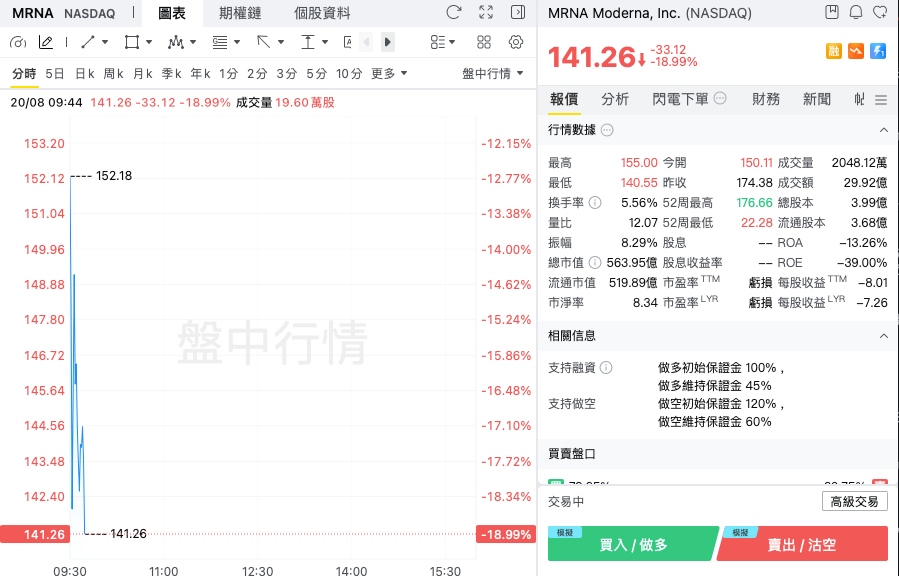
Task: Activate the pencil drawing tool
Action: [46, 42]
